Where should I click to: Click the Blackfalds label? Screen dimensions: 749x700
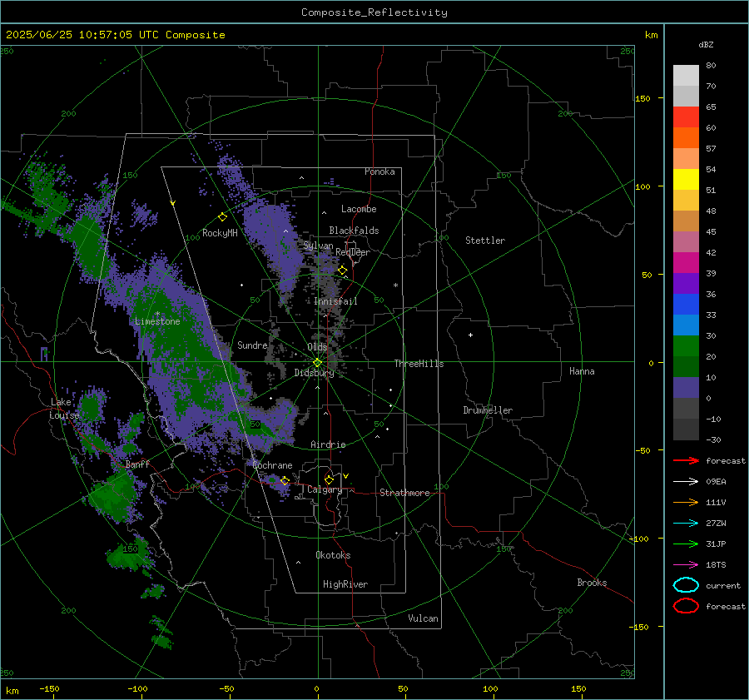(x=354, y=231)
